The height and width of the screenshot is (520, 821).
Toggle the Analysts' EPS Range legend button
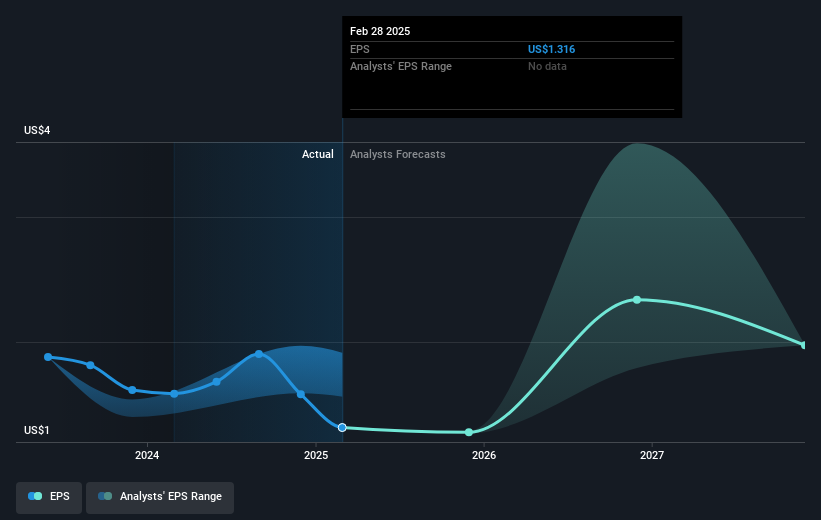click(160, 497)
